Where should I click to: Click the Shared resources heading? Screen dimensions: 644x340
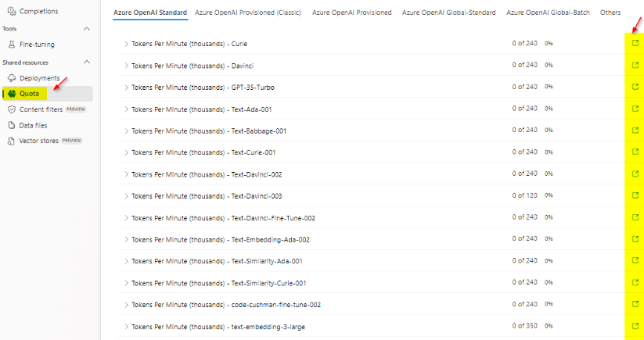tap(25, 63)
